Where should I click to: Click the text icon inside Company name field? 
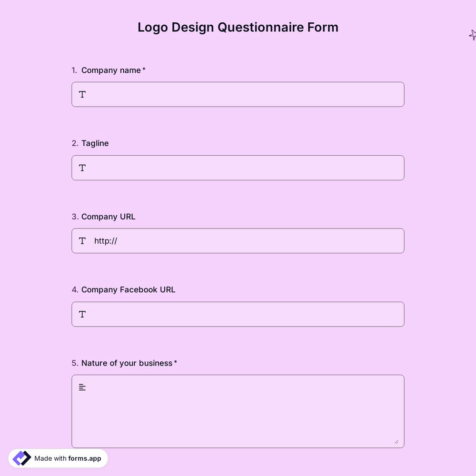[x=82, y=94]
